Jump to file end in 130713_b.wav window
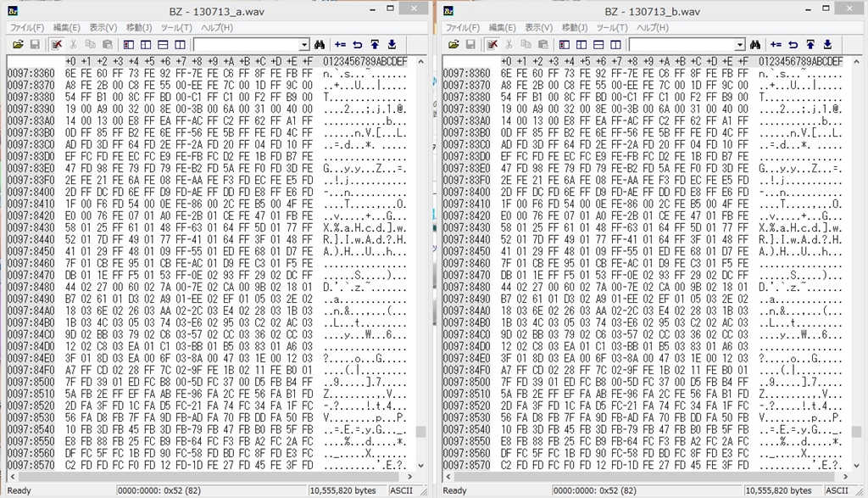This screenshot has height=498, width=868. point(827,44)
